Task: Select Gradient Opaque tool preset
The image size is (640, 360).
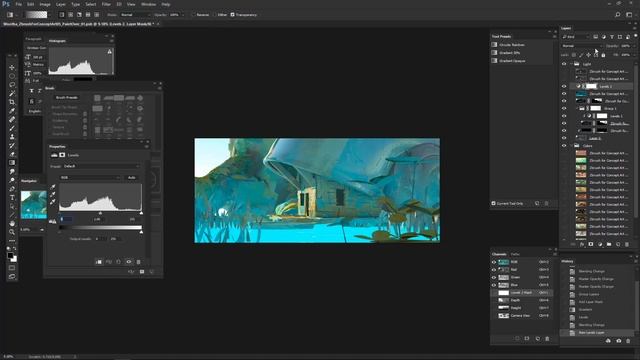Action: (x=512, y=61)
